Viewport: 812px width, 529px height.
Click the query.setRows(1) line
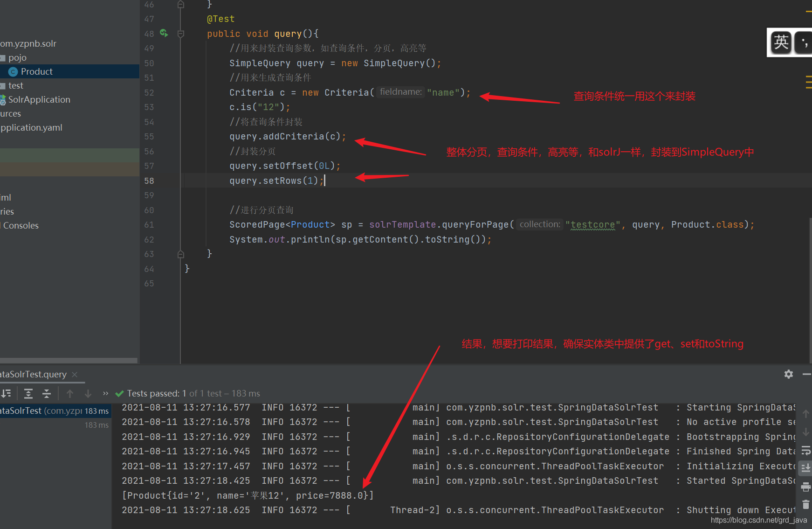click(x=276, y=181)
